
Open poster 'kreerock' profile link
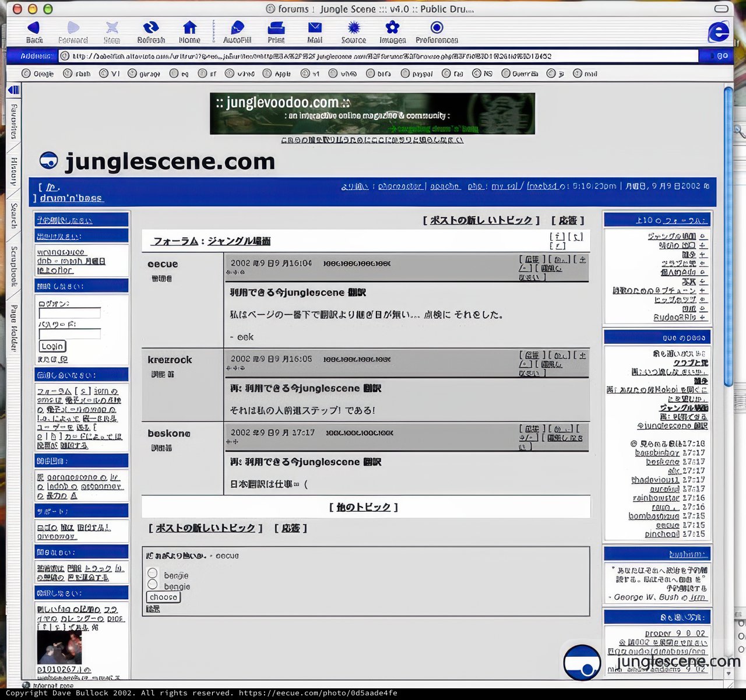[170, 360]
